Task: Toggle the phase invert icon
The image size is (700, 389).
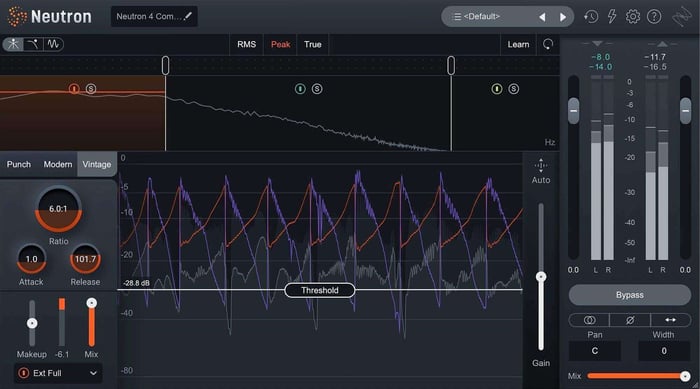Action: (630, 320)
